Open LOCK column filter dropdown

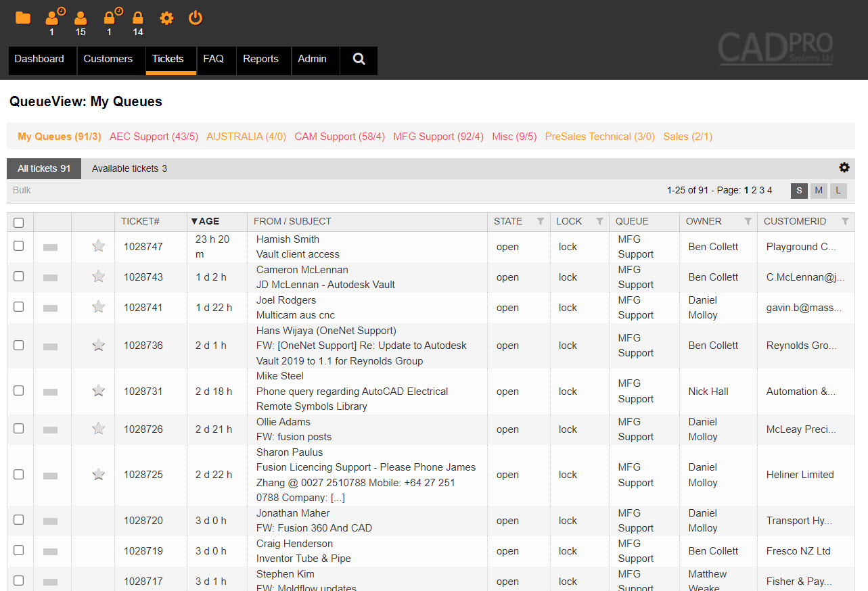(599, 222)
